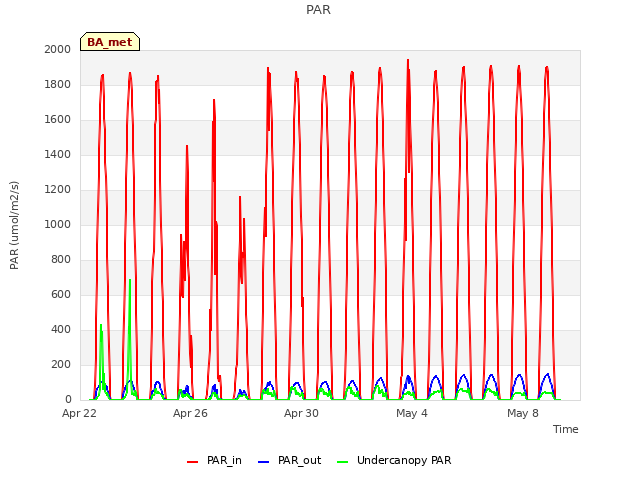
Task: Click the 1000 y-axis tick label
Action: pyautogui.click(x=58, y=224)
